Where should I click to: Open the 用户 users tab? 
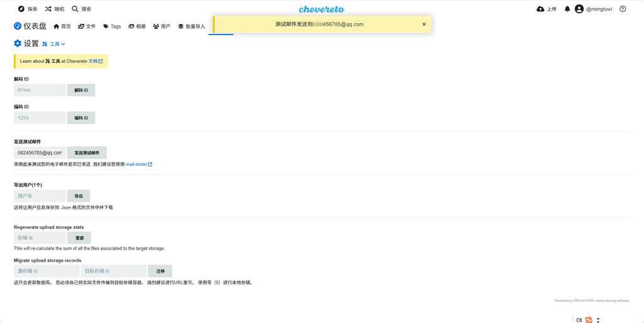click(162, 26)
